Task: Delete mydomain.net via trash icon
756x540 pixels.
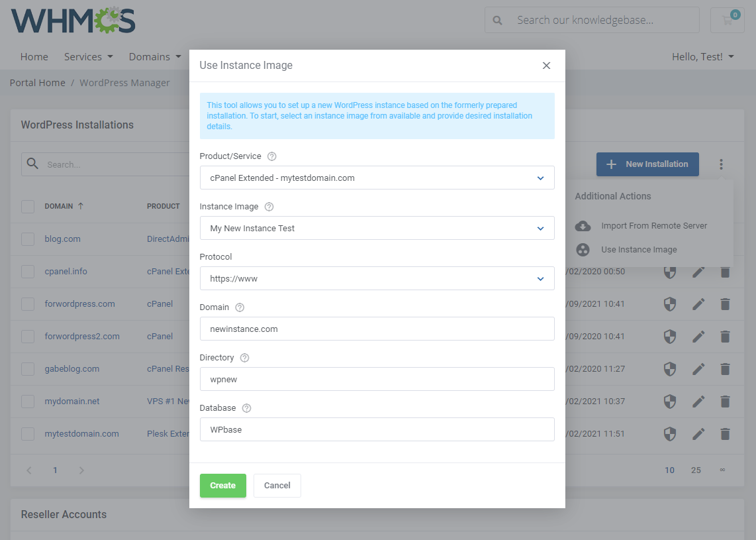Action: coord(725,402)
